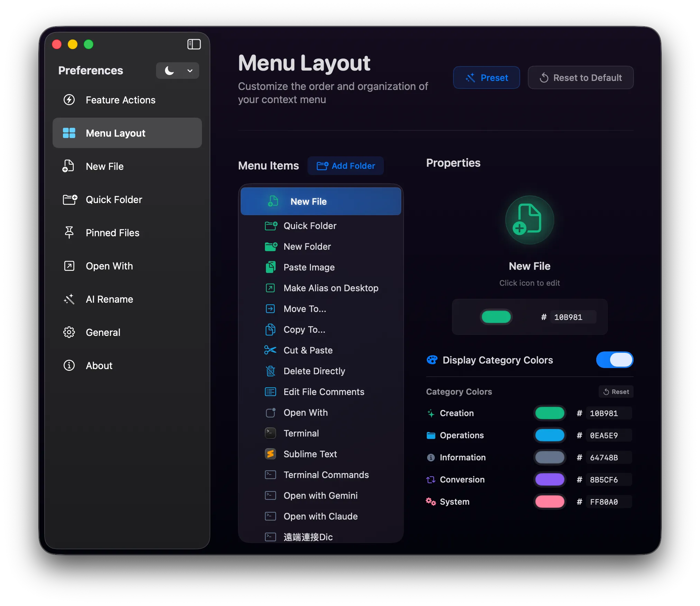Screen dimensions: 700x606
Task: Click the Delete Directly trash icon
Action: pyautogui.click(x=270, y=371)
